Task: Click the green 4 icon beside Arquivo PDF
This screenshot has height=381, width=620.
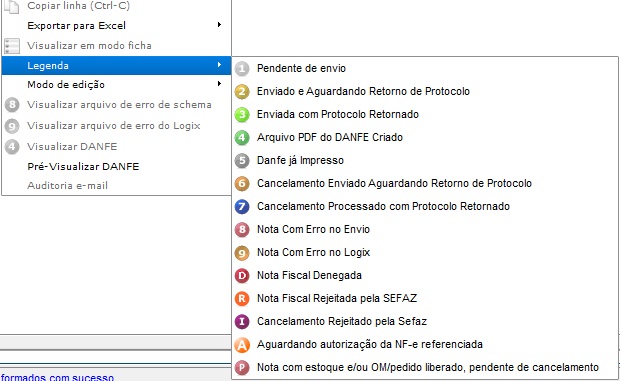Action: pyautogui.click(x=242, y=138)
